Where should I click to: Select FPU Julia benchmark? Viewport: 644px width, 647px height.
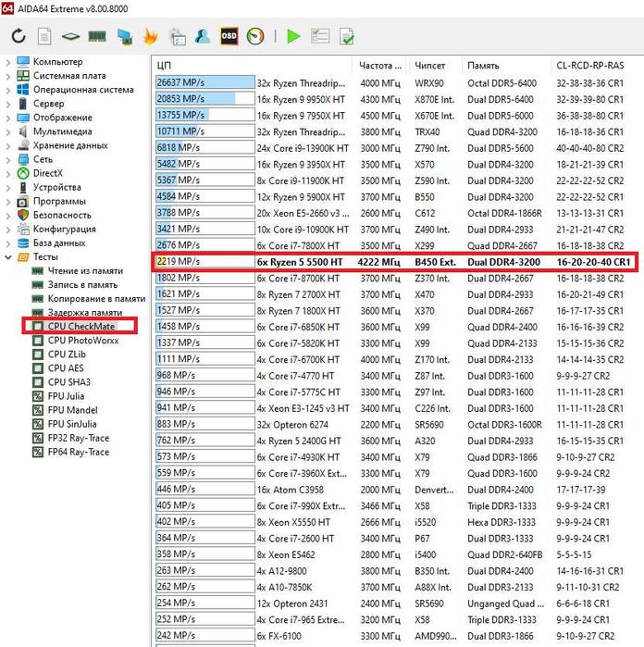[66, 396]
